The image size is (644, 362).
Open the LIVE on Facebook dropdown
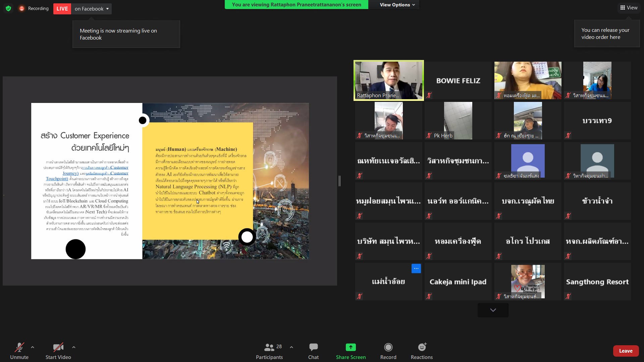(92, 9)
